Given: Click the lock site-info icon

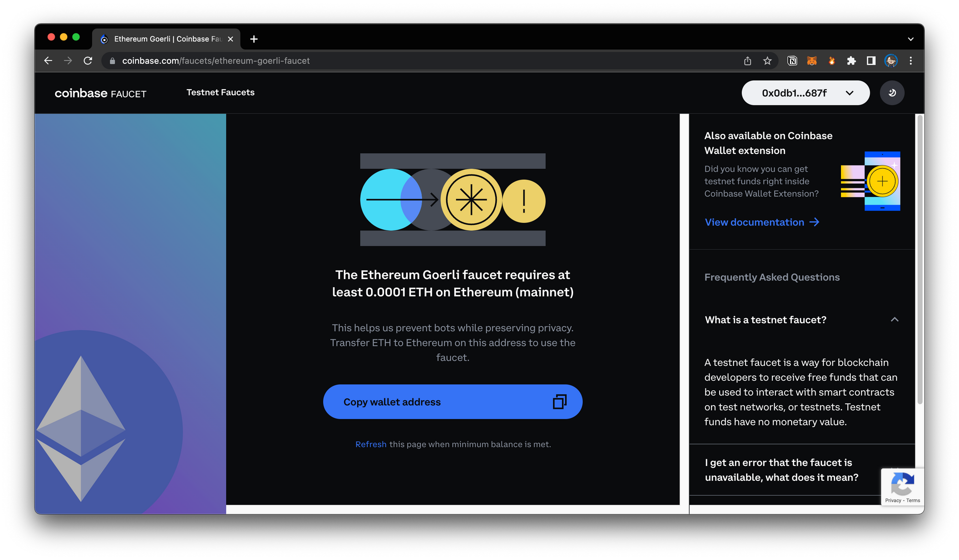Looking at the screenshot, I should click(112, 61).
